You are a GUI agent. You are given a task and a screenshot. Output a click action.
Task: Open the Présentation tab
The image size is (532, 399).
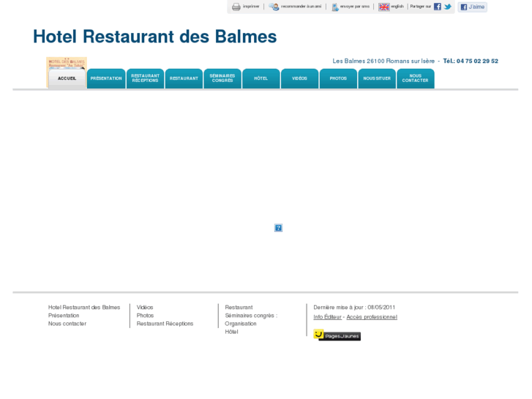tap(106, 78)
